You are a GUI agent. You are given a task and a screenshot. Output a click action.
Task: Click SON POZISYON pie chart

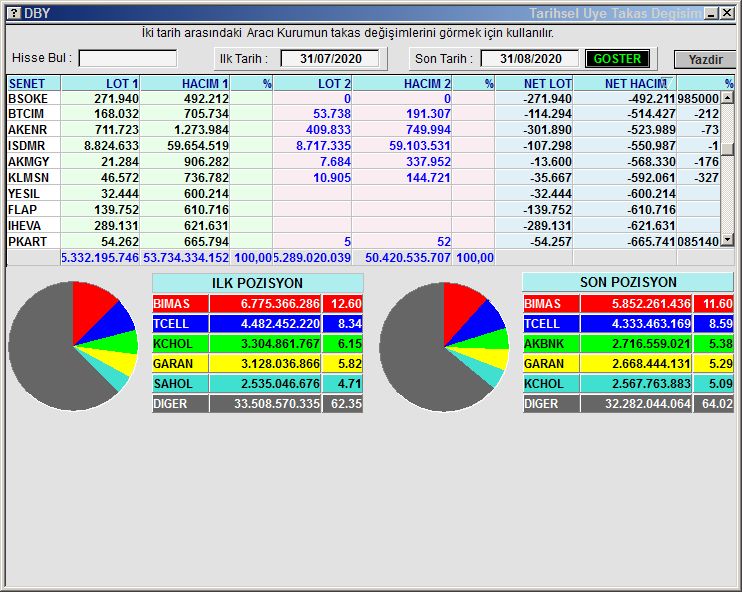444,346
